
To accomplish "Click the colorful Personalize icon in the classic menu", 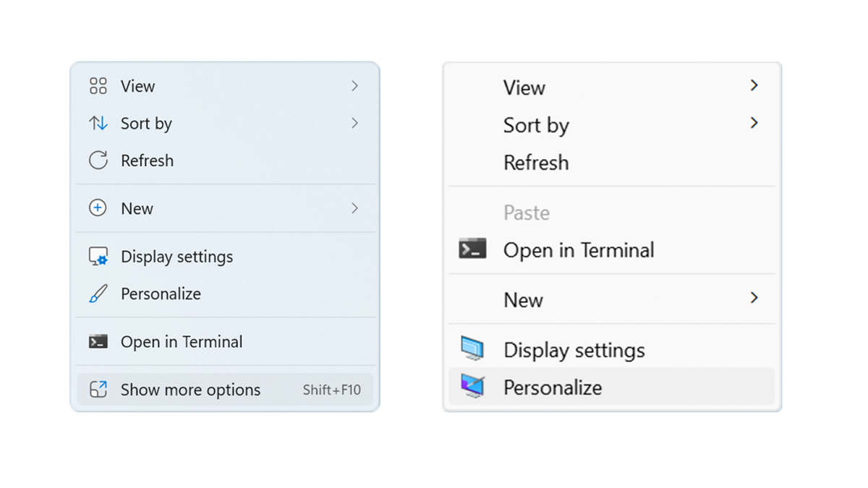I will [x=472, y=387].
